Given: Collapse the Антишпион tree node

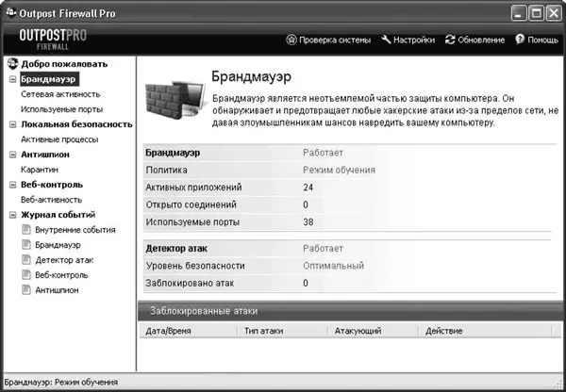Looking at the screenshot, I should click(12, 155).
